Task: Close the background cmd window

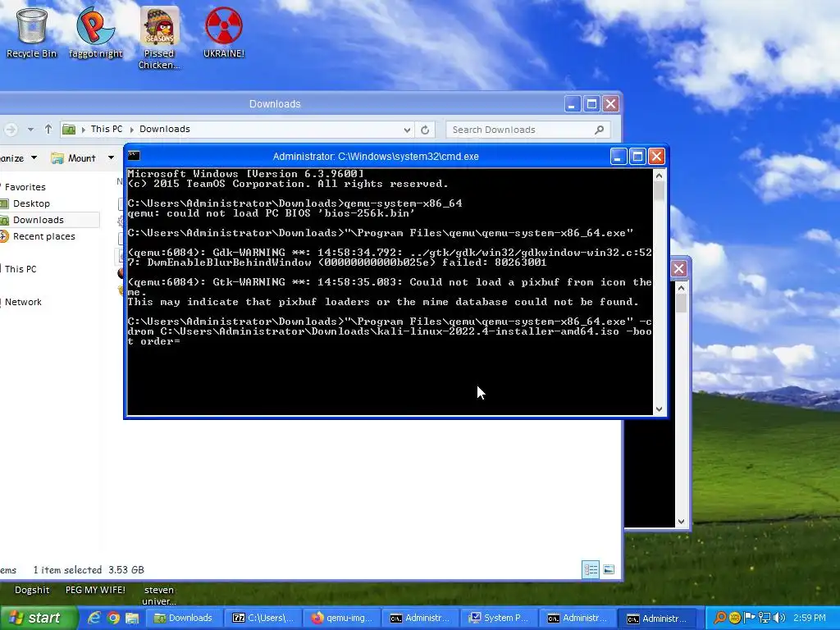Action: 678,268
